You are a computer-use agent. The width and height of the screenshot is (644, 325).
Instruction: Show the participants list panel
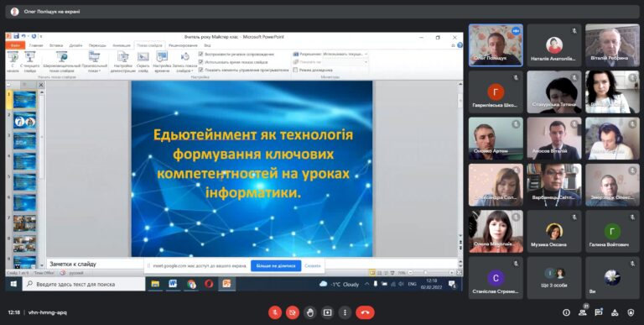click(x=583, y=312)
